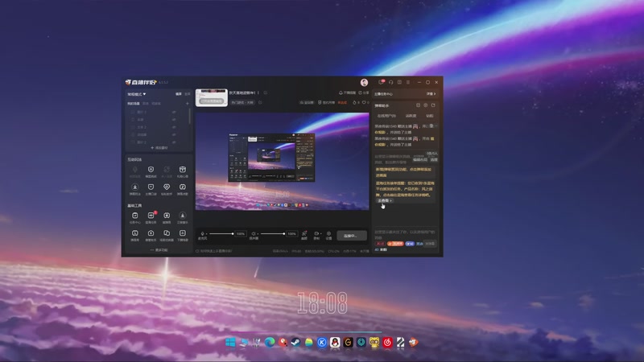Open the microphone device dropdown arrow

(207, 234)
